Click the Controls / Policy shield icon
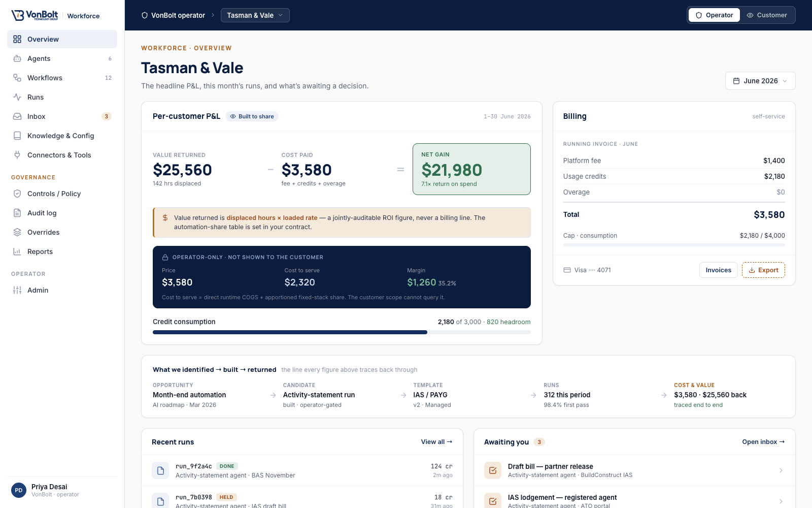The width and height of the screenshot is (812, 508). point(17,194)
